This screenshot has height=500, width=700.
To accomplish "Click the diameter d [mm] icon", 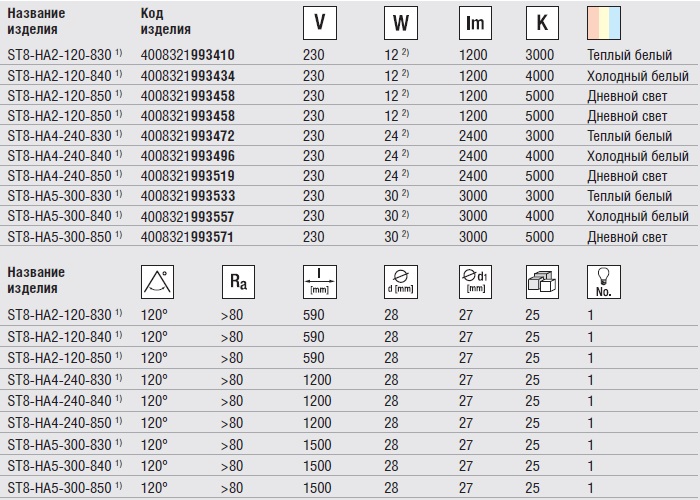I will pos(400,284).
